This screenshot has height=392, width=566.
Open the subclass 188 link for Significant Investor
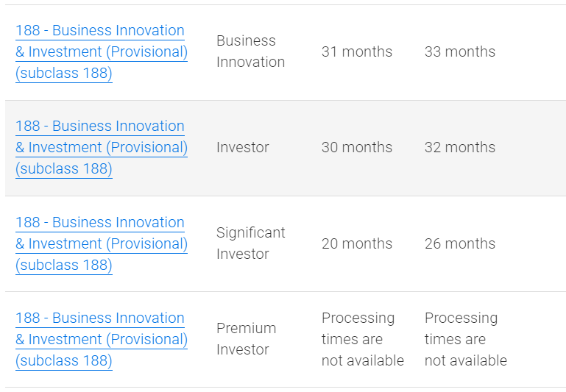point(101,243)
